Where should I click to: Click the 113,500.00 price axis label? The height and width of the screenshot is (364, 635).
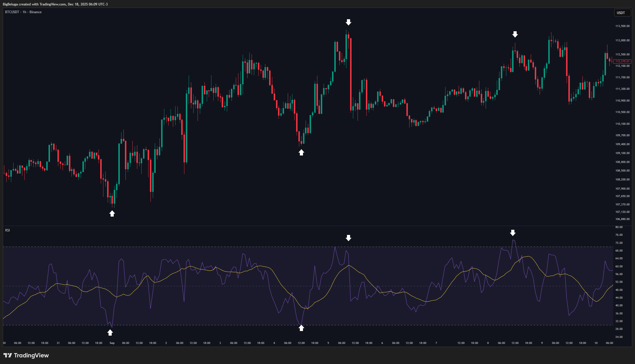tap(622, 26)
